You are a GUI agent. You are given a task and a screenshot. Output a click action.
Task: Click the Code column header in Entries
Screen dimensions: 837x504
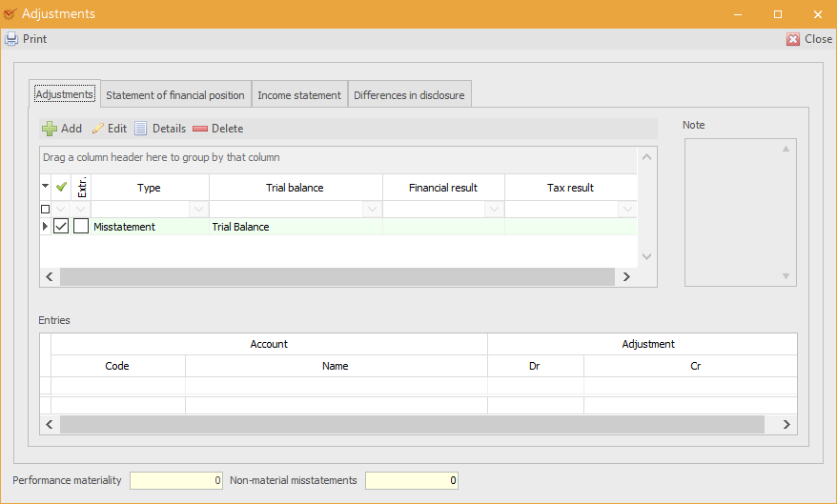(117, 366)
